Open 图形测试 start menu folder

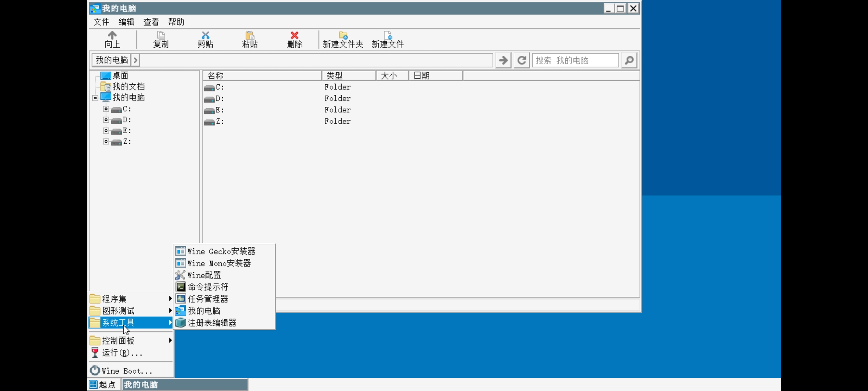click(x=131, y=311)
